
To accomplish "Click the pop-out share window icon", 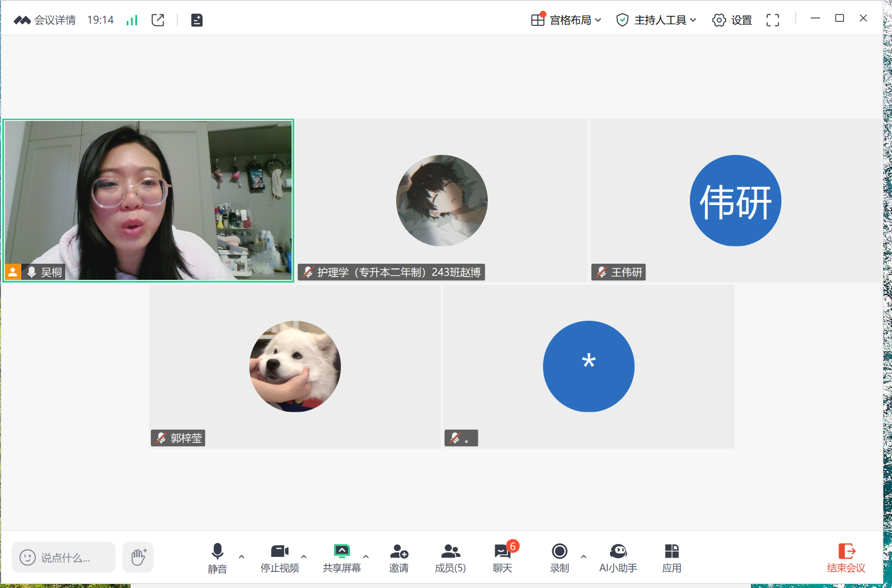I will pyautogui.click(x=158, y=20).
